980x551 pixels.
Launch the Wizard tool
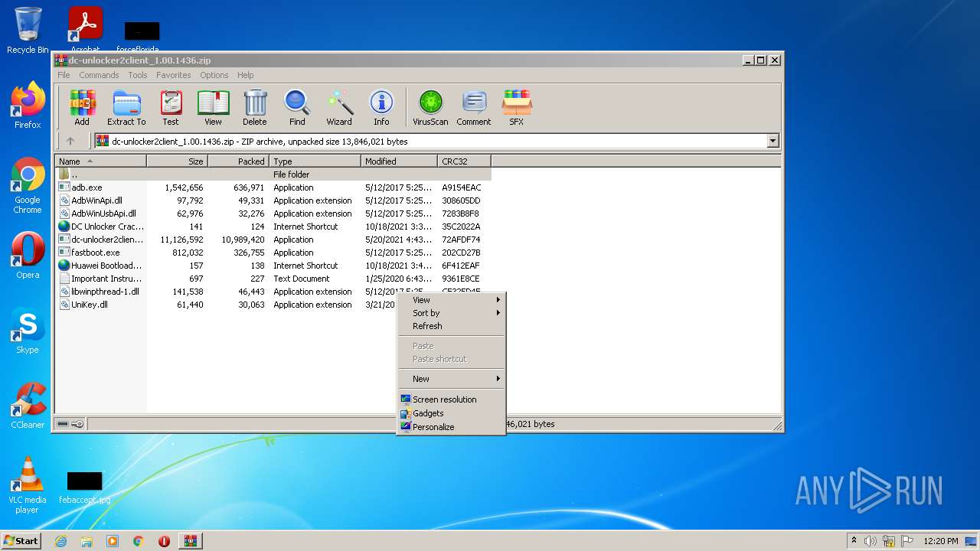pyautogui.click(x=339, y=108)
